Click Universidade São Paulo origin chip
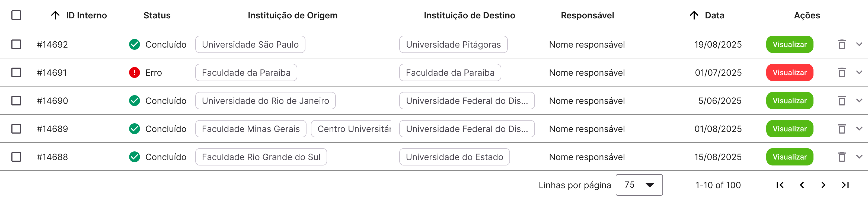 click(x=250, y=44)
